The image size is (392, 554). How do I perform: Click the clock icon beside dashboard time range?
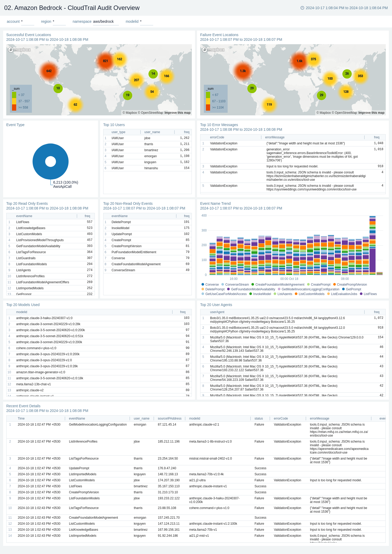tap(302, 8)
